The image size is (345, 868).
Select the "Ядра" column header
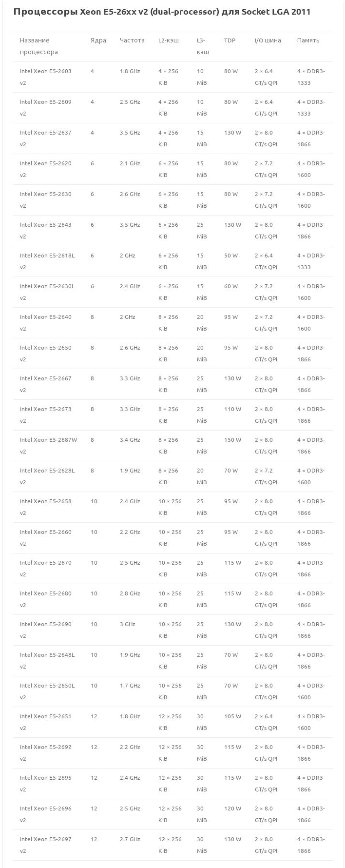pos(98,40)
